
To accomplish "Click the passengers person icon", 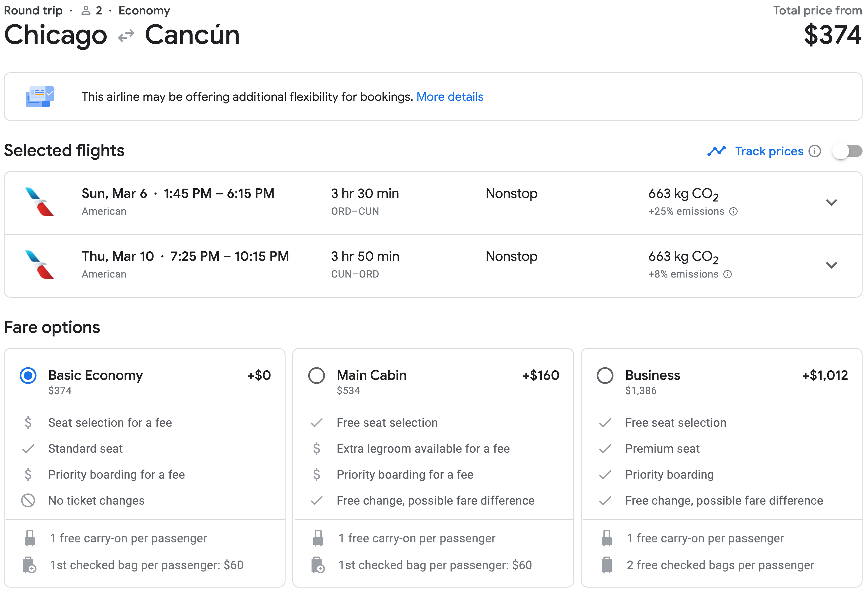I will (x=86, y=10).
